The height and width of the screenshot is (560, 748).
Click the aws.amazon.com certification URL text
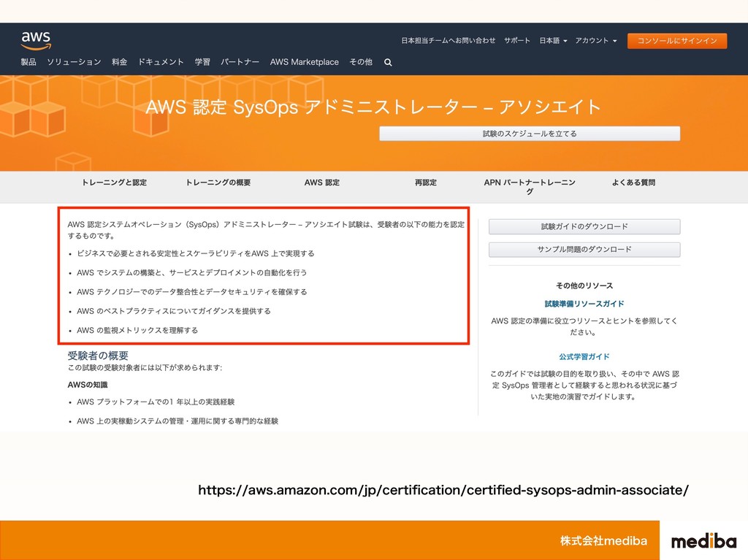(x=443, y=491)
